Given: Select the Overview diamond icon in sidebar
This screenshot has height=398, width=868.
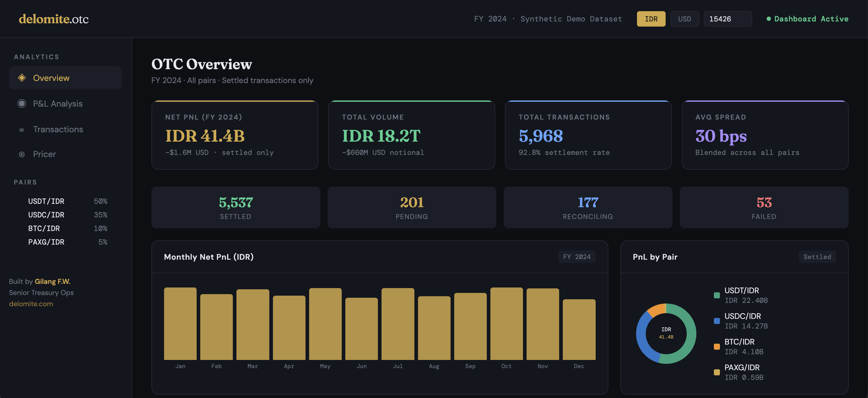Looking at the screenshot, I should point(22,78).
